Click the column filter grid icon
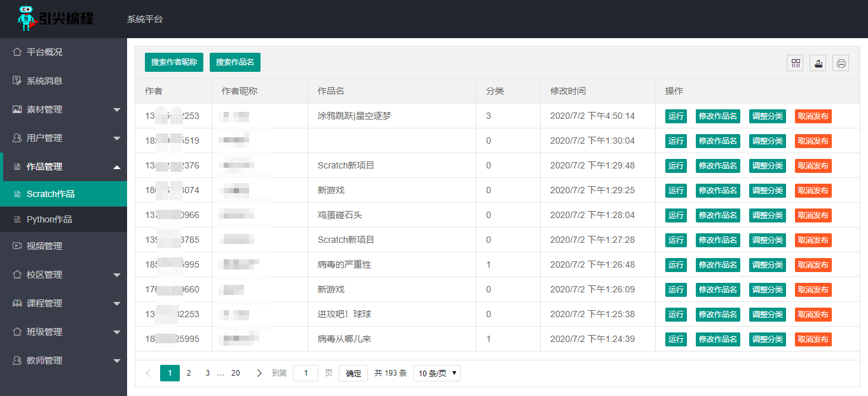The height and width of the screenshot is (396, 868). pos(795,63)
